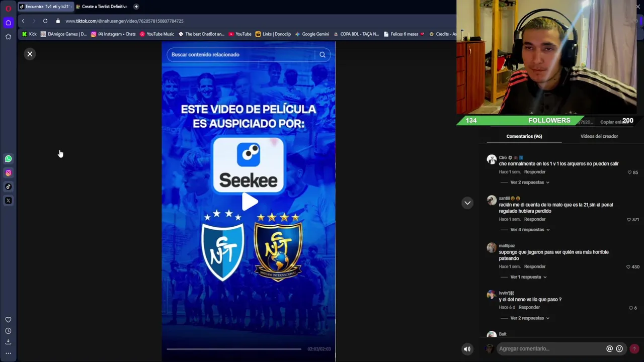The height and width of the screenshot is (362, 644).
Task: Open TikTok in the Opera sidebar
Action: click(x=8, y=187)
